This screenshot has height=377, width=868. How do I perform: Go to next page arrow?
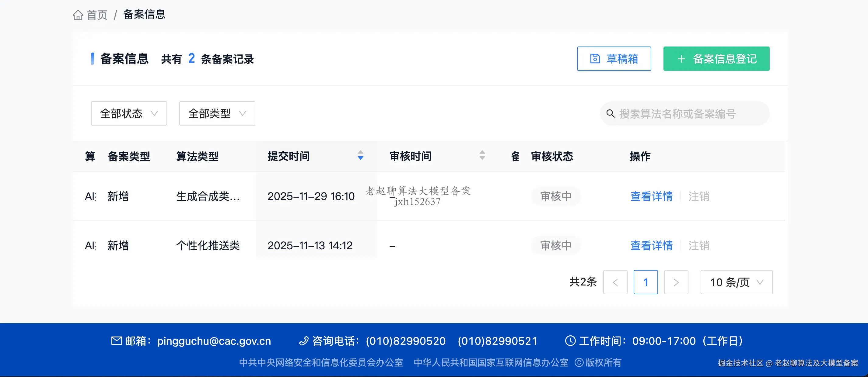[676, 282]
